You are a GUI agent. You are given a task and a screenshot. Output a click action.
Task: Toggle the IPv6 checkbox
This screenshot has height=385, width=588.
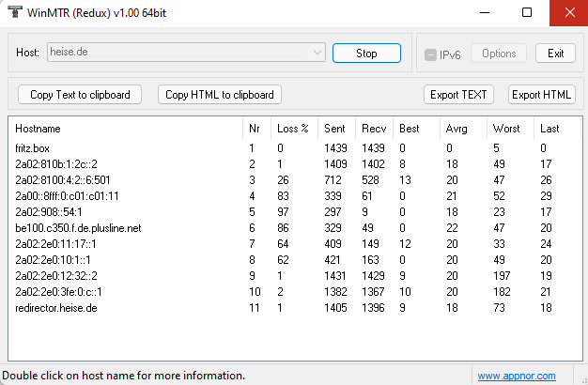(x=431, y=54)
